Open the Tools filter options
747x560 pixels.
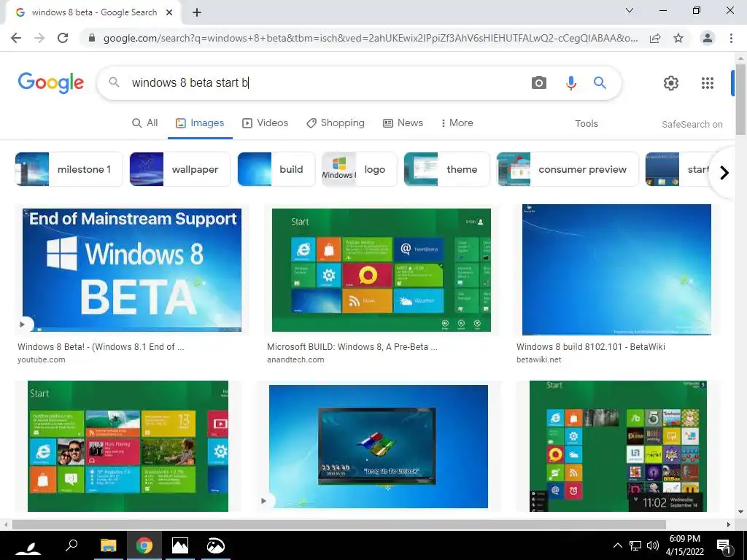586,123
